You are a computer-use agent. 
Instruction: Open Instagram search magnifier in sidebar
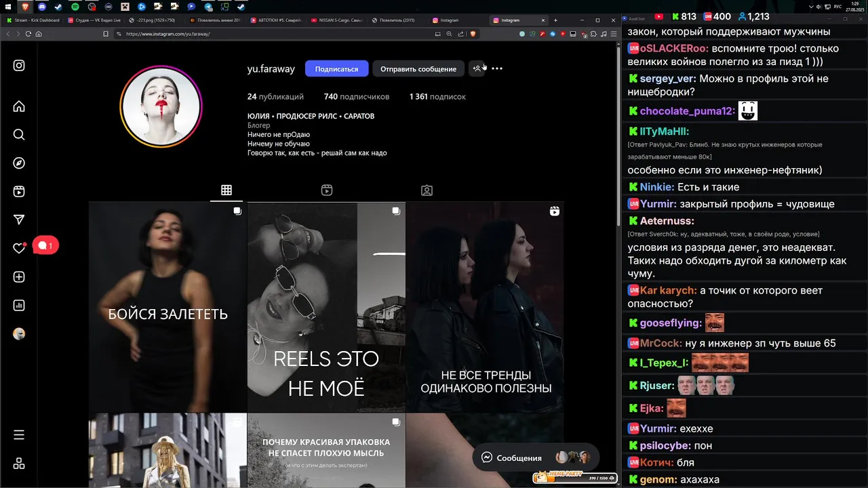click(19, 135)
